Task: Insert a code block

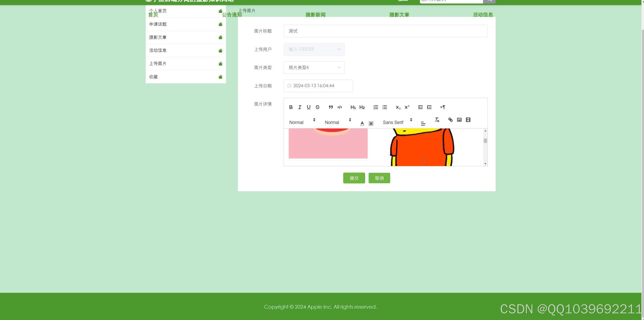Action: 340,107
